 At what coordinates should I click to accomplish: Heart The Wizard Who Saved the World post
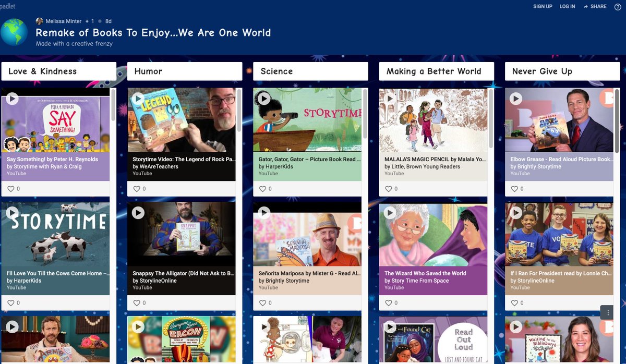point(388,302)
